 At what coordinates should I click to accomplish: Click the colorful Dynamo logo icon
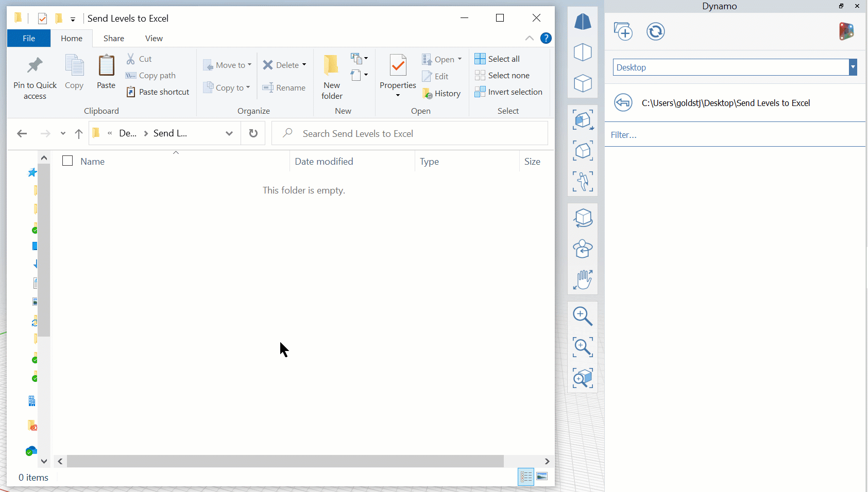pos(846,31)
